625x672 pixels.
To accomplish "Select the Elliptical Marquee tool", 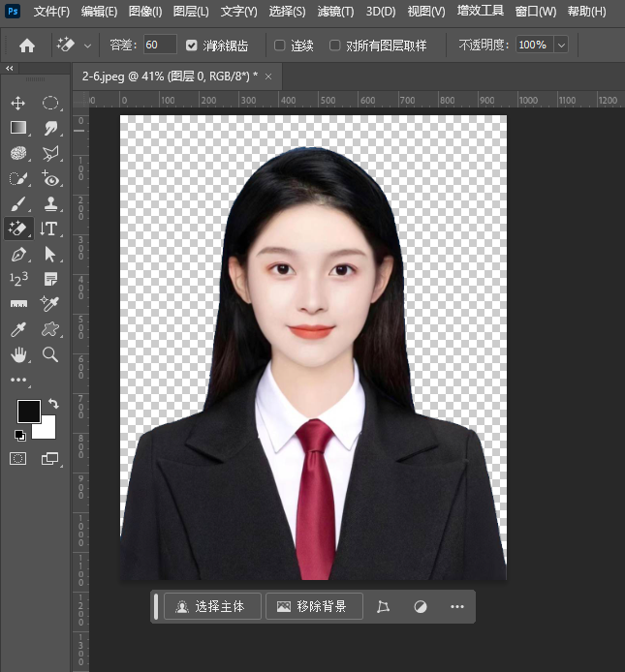I will coord(50,104).
